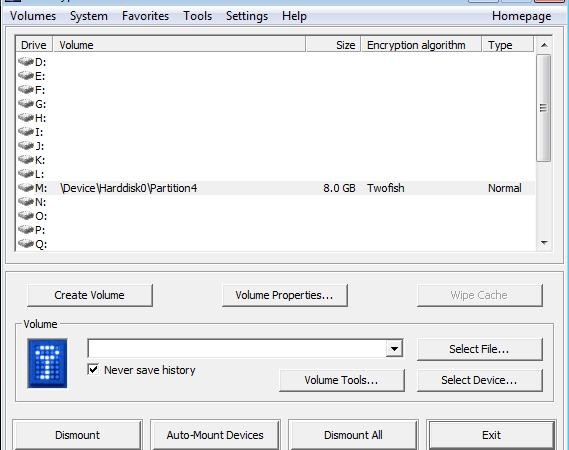Select the M: drive icon
Screen dimensions: 569x450
coord(26,188)
